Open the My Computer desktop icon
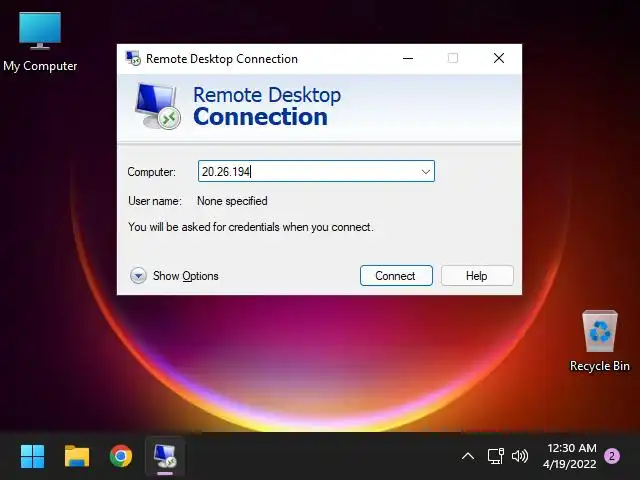Image resolution: width=640 pixels, height=480 pixels. [40, 42]
